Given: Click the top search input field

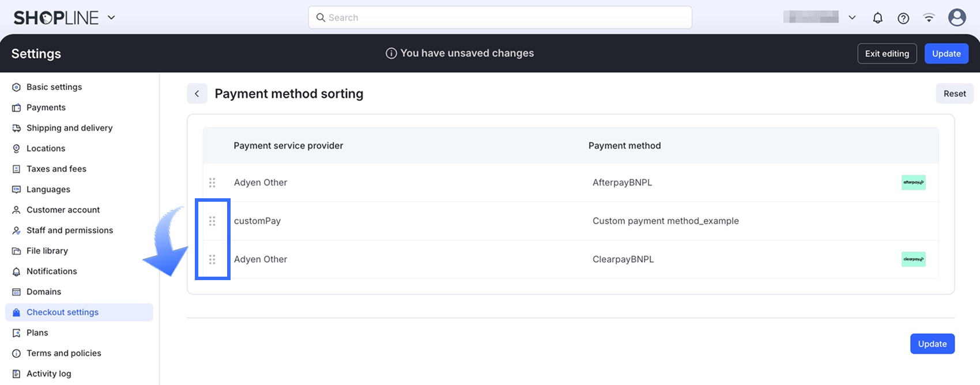Looking at the screenshot, I should 500,18.
